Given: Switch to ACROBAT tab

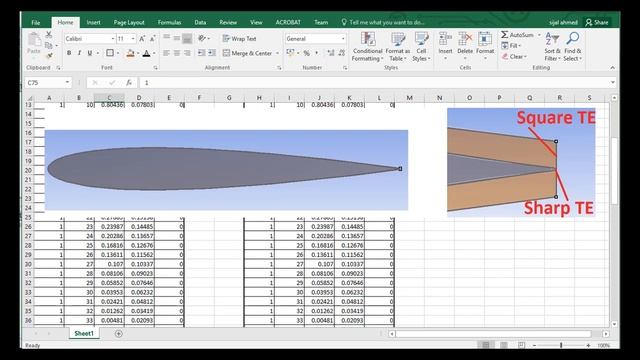Looking at the screenshot, I should 288,22.
